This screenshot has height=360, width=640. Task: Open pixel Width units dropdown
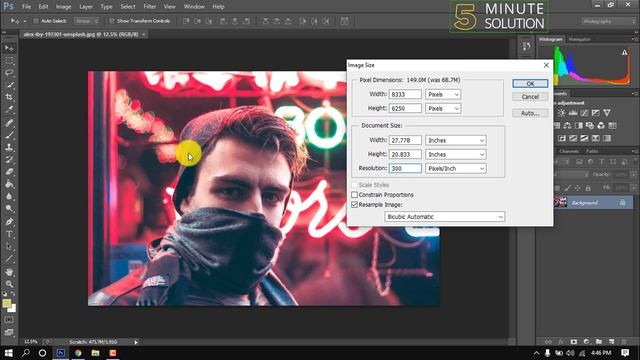point(443,94)
